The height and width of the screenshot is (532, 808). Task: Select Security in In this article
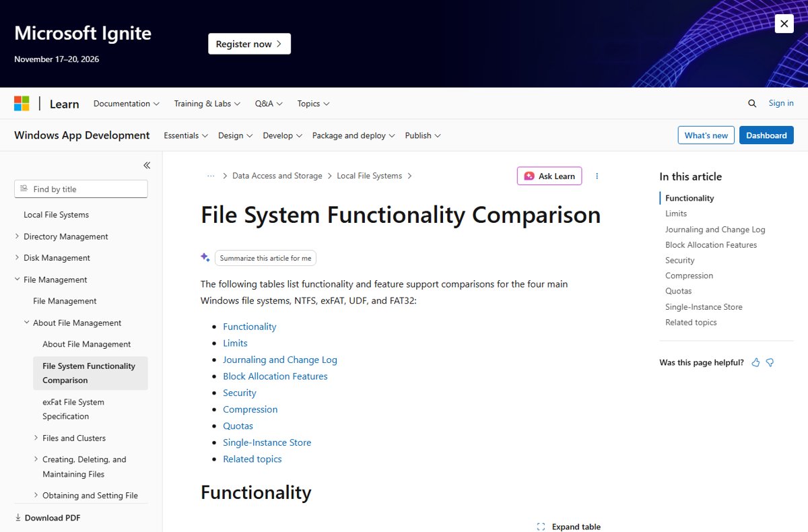(679, 260)
